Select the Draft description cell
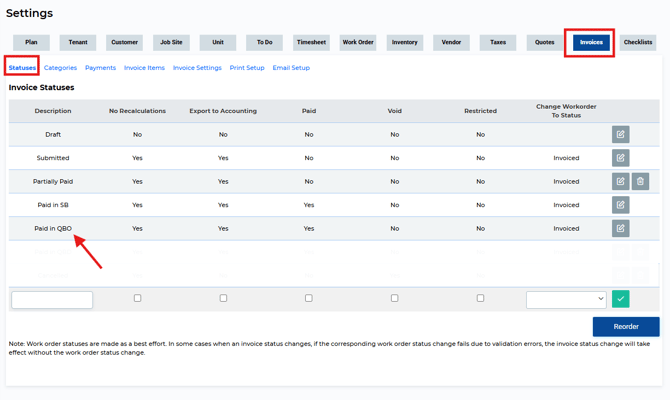Screen dimensions: 670x400 53,134
